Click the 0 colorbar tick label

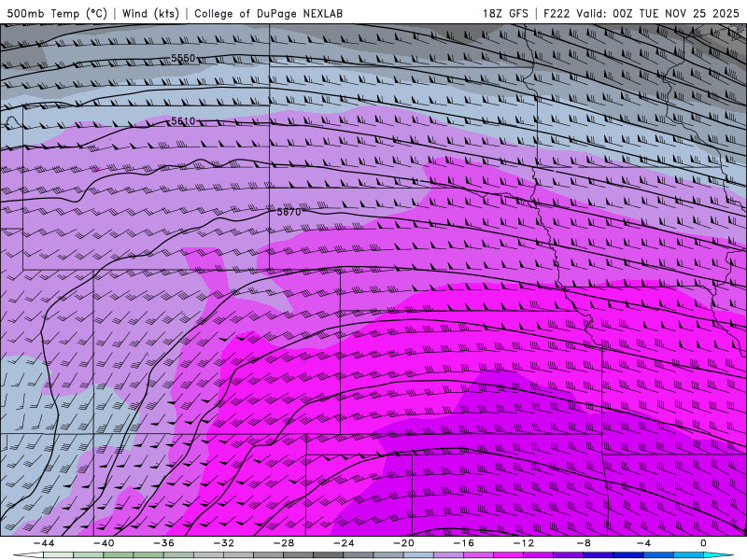point(704,543)
